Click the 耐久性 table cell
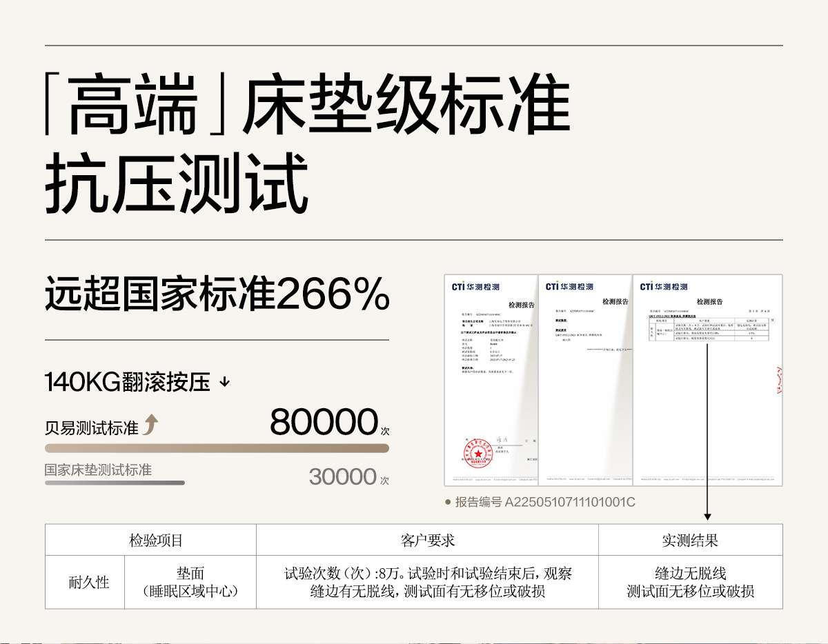The height and width of the screenshot is (644, 828). point(85,582)
